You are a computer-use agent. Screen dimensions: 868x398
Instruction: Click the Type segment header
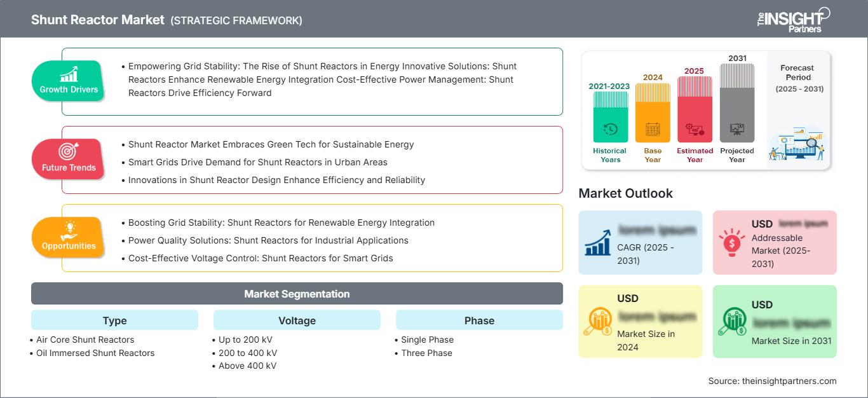114,320
